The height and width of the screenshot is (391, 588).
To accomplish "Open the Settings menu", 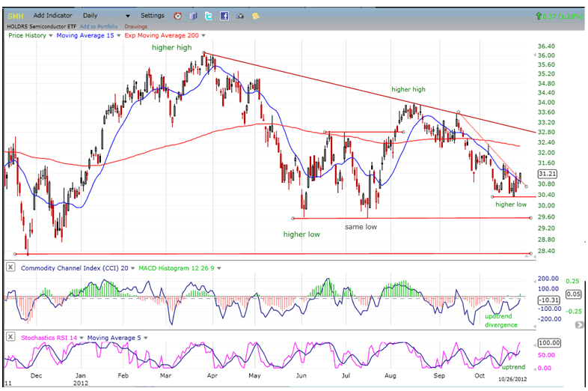I will pyautogui.click(x=153, y=15).
